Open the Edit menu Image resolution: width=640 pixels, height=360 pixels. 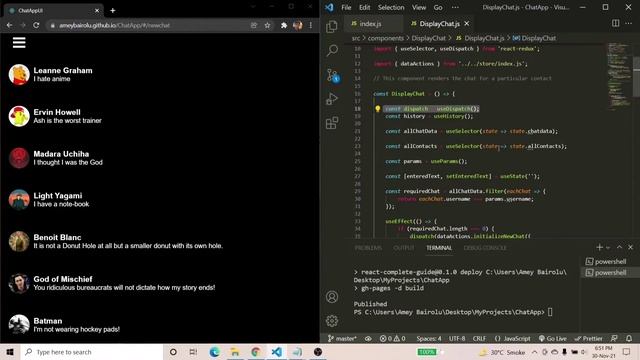click(x=364, y=7)
